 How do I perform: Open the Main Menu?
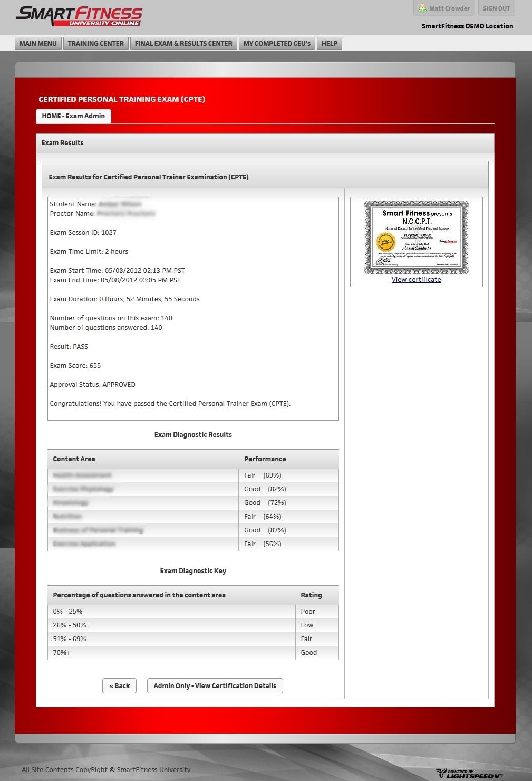point(38,44)
